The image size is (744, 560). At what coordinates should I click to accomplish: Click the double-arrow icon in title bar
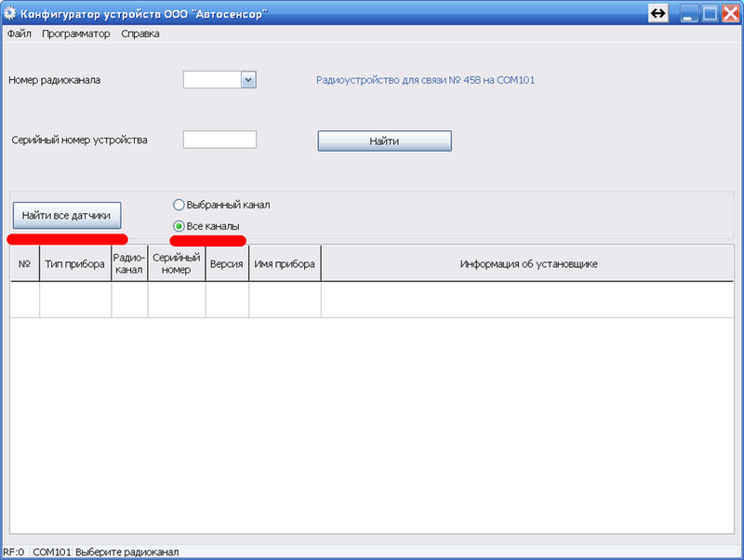pyautogui.click(x=658, y=13)
